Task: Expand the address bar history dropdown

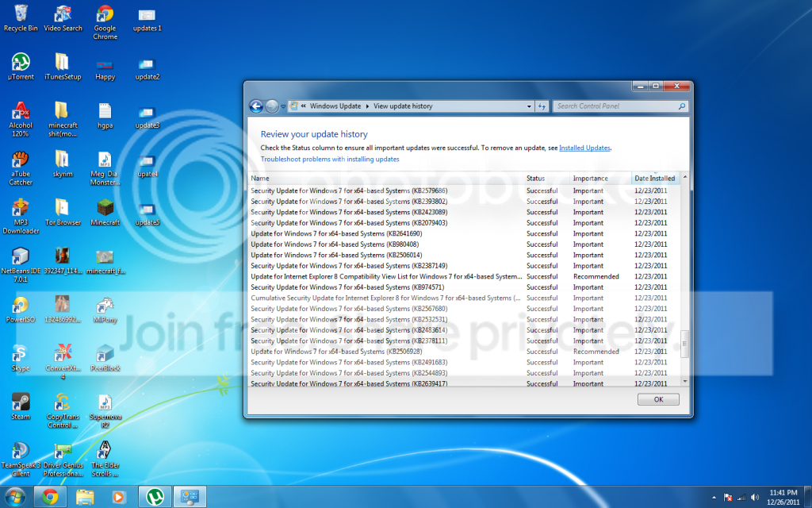Action: 529,106
